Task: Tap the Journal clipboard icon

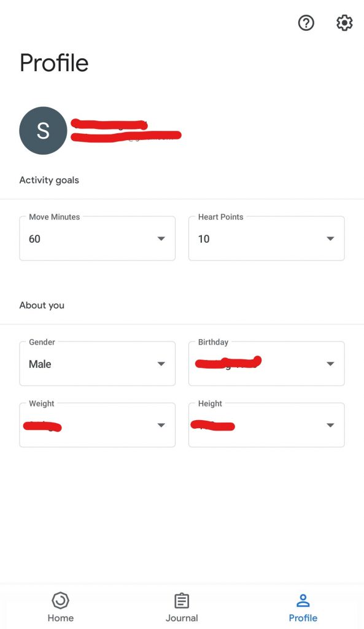Action: coord(182,601)
